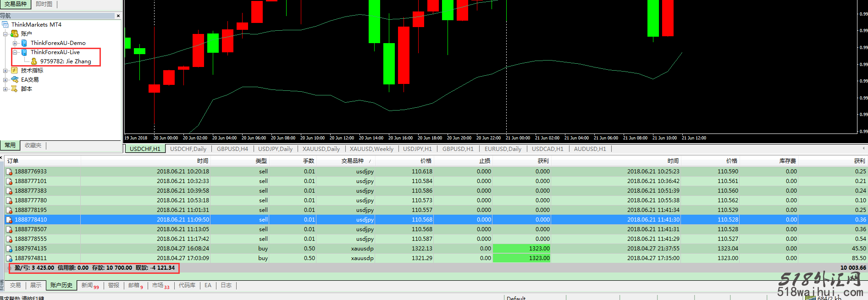Click order icon for order 1888777101
868x300 pixels.
(x=9, y=181)
